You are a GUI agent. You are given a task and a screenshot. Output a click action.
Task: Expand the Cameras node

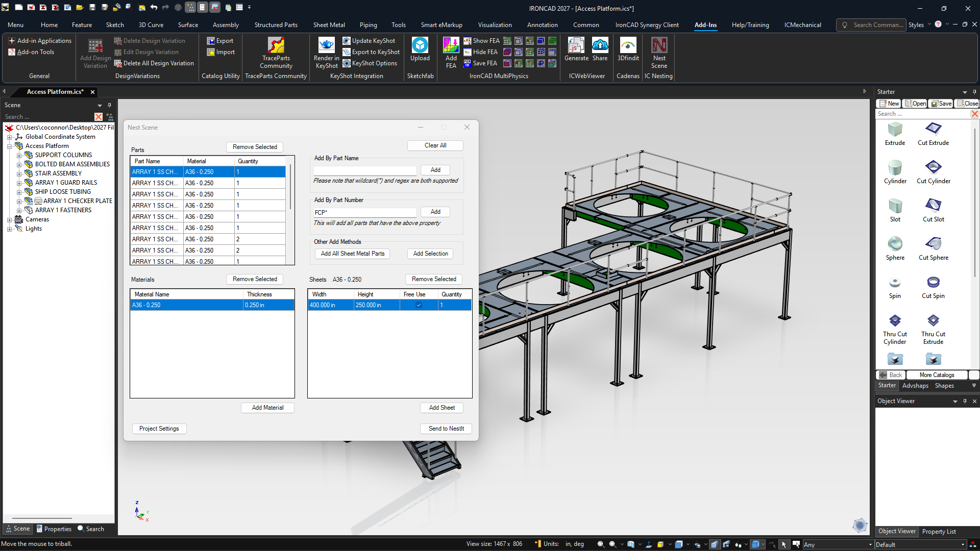tap(9, 219)
